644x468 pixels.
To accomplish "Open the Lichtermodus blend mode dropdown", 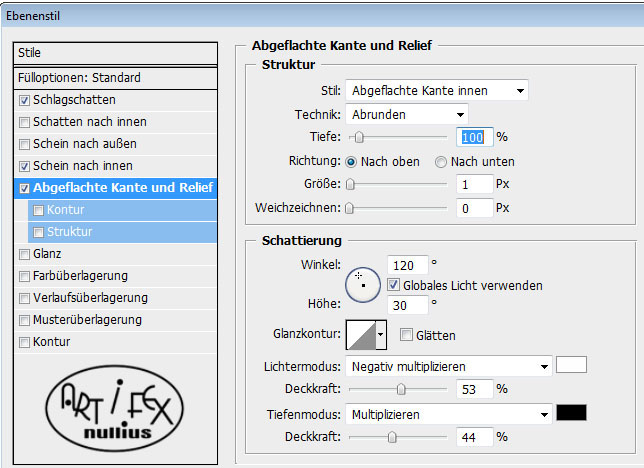I will click(x=448, y=366).
